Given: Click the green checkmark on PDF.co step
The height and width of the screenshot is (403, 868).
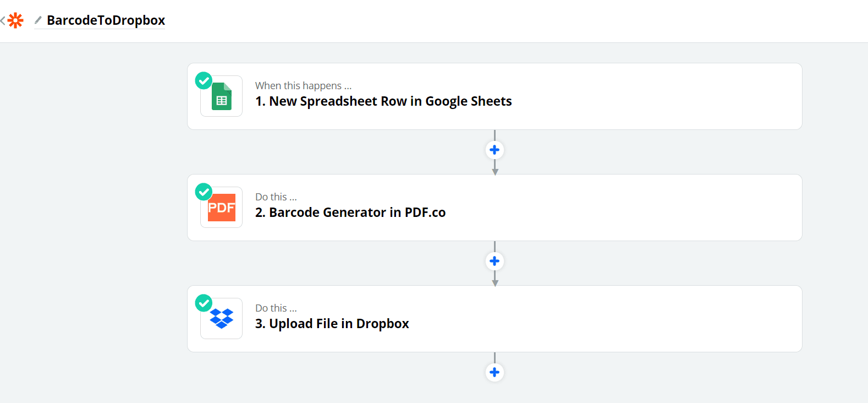Looking at the screenshot, I should pos(204,192).
